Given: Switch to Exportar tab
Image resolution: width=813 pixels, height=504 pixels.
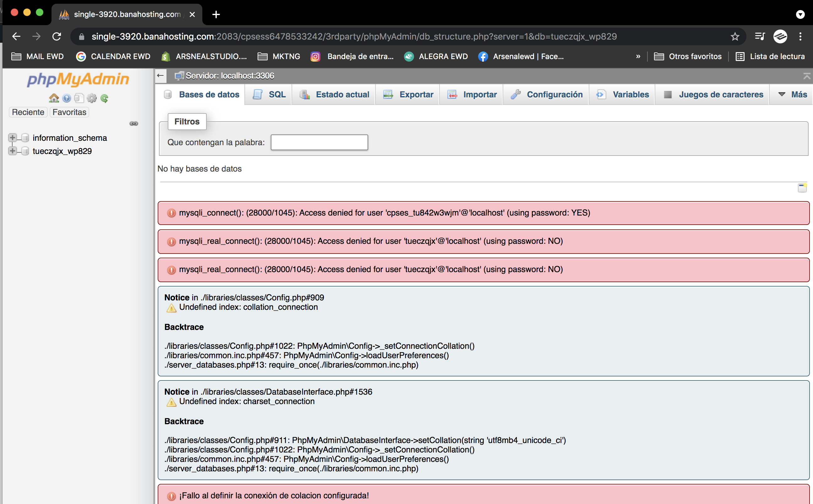Looking at the screenshot, I should 408,95.
